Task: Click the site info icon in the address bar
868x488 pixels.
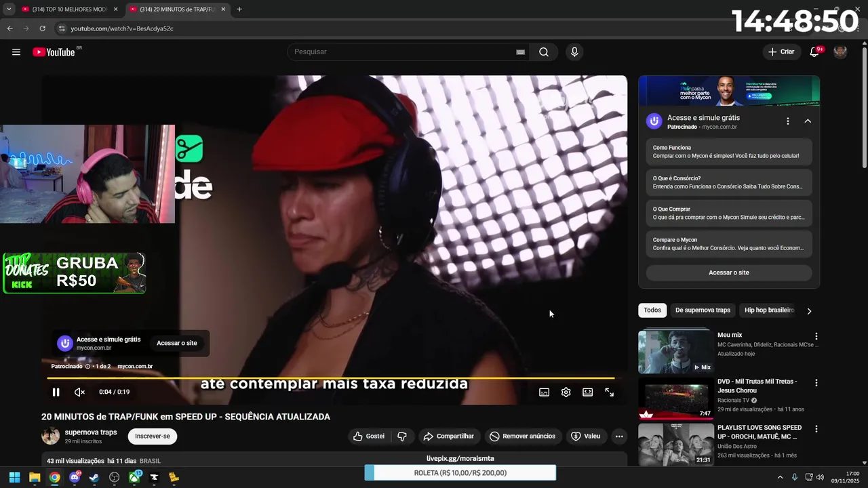Action: click(62, 28)
